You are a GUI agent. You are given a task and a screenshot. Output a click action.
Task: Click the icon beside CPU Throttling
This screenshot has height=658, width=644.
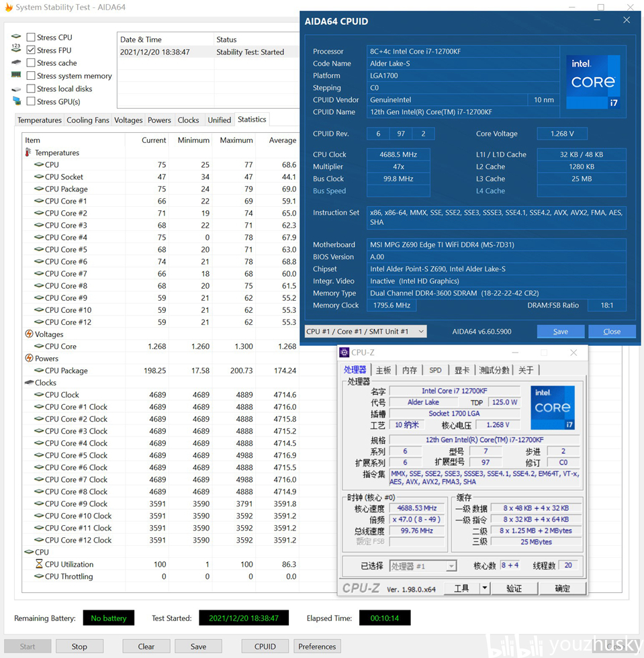pyautogui.click(x=39, y=576)
